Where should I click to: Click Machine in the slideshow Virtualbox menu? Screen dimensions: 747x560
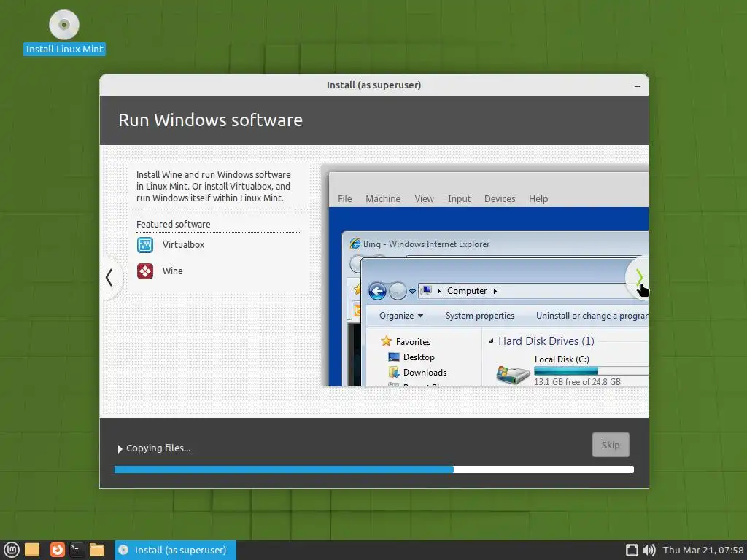(383, 198)
